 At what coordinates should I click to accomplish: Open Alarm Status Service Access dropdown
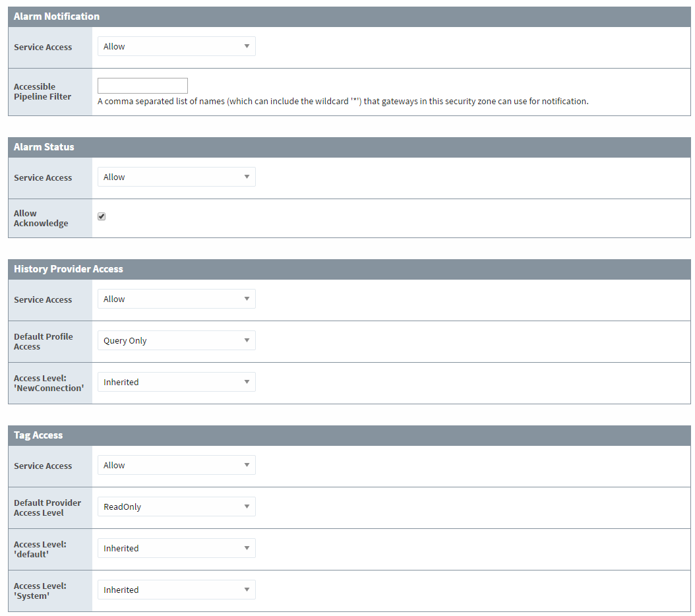tap(176, 177)
